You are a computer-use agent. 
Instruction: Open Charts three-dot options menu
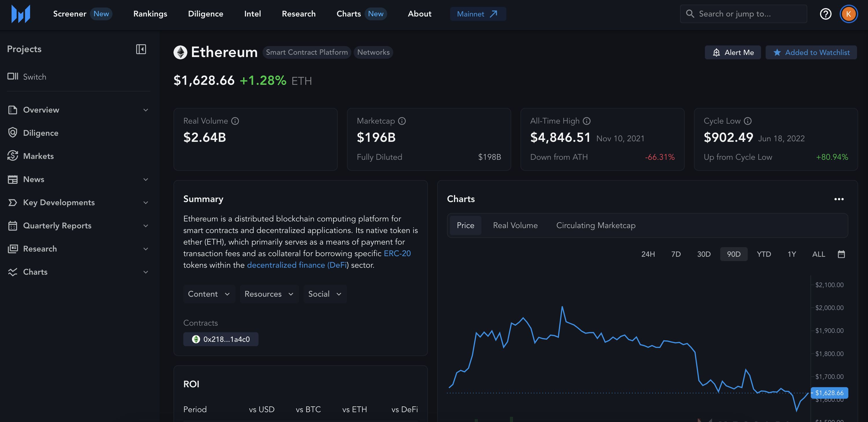point(839,199)
